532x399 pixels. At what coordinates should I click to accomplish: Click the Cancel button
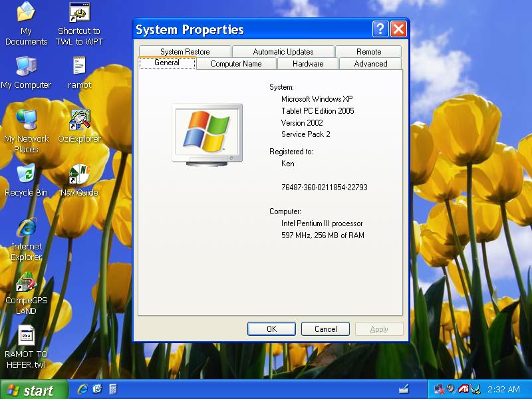tap(325, 329)
